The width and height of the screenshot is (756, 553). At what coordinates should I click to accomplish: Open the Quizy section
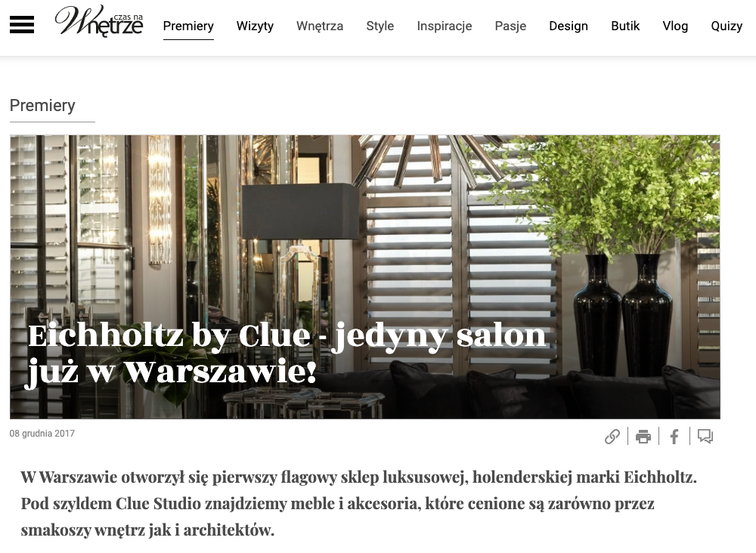[x=727, y=26]
